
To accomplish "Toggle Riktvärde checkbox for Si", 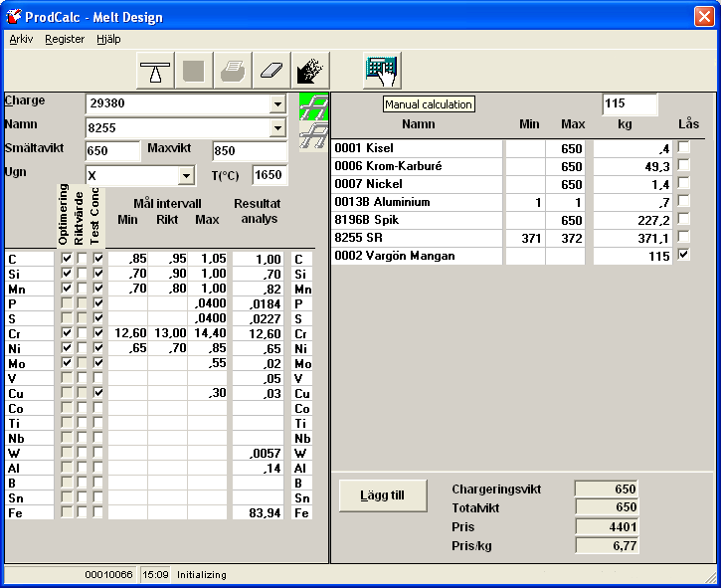I will [x=82, y=274].
